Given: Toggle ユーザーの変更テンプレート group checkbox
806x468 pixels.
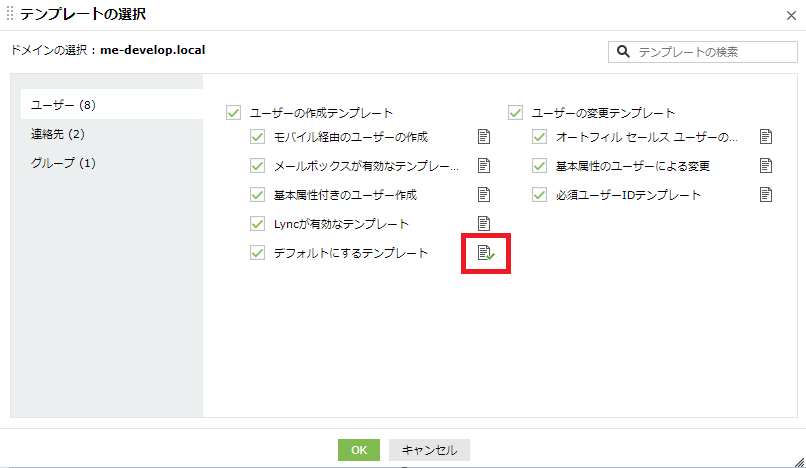Looking at the screenshot, I should (x=515, y=113).
